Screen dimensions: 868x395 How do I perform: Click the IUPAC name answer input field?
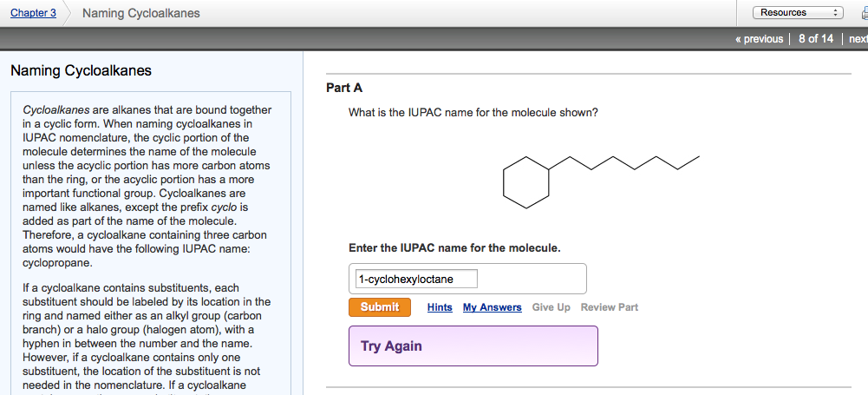(416, 279)
